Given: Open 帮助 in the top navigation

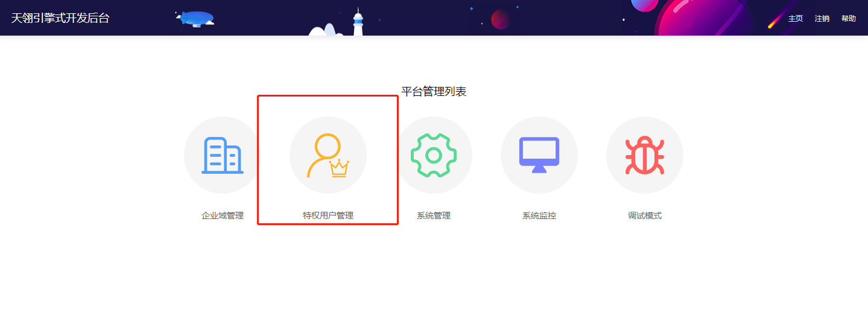Looking at the screenshot, I should (x=849, y=19).
